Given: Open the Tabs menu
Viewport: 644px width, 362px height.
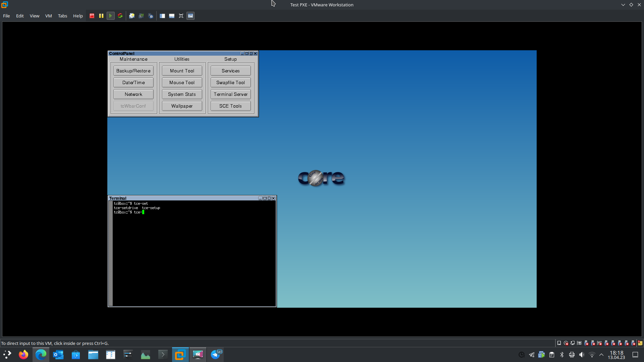Looking at the screenshot, I should [62, 16].
